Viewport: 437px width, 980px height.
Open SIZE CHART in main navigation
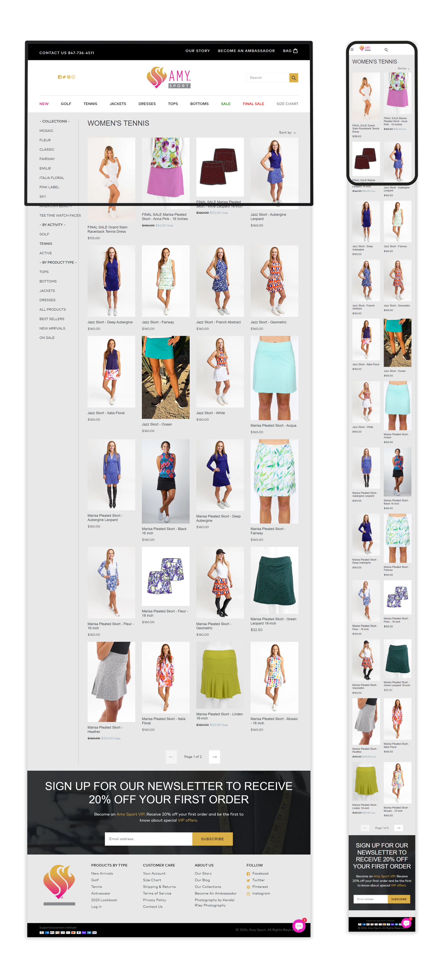pos(287,104)
